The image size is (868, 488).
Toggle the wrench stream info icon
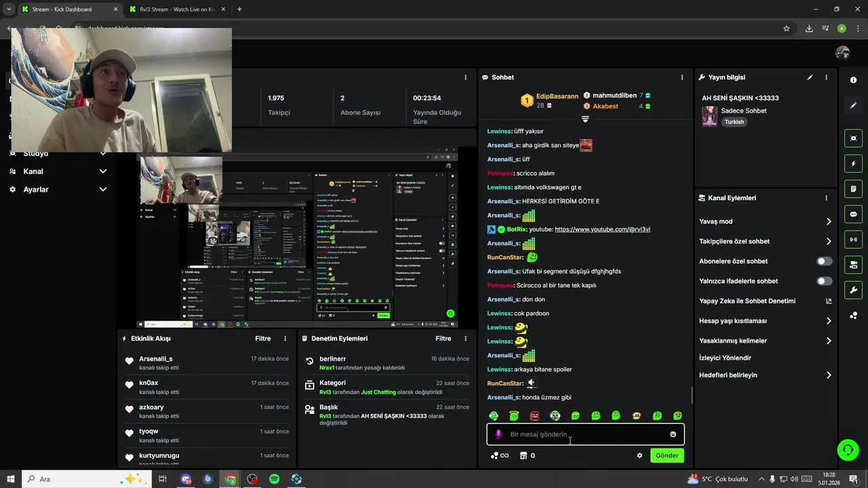click(853, 290)
